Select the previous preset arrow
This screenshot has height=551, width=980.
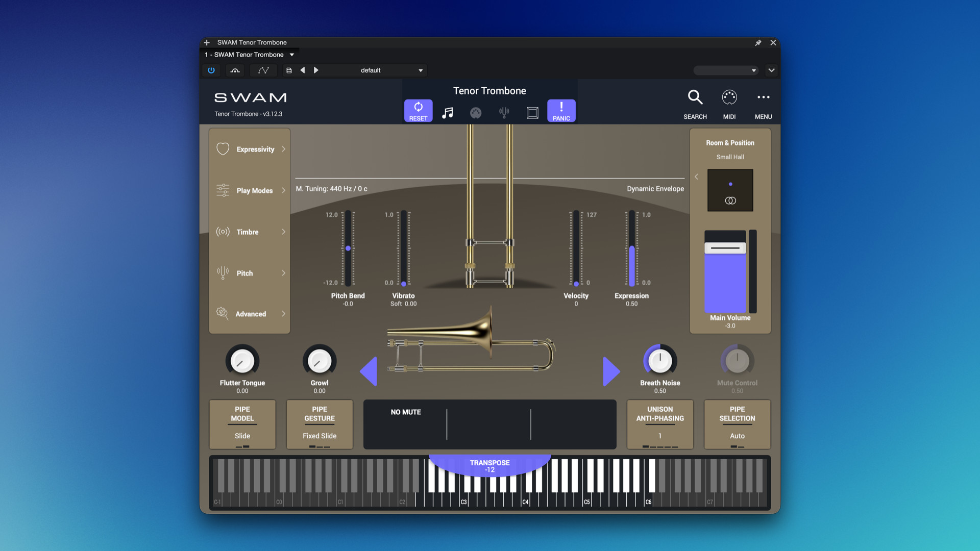point(303,70)
